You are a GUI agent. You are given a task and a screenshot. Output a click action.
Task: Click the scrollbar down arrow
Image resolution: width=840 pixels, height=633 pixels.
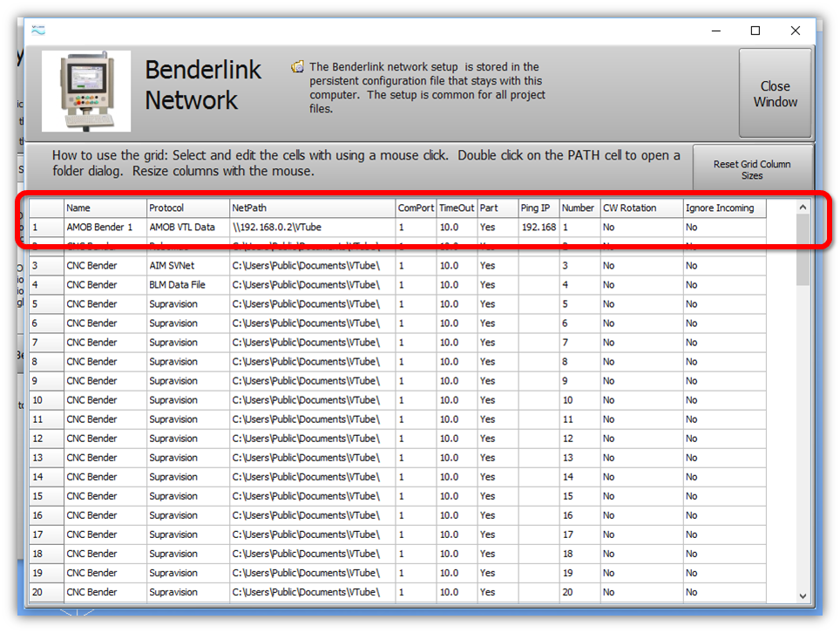(803, 596)
